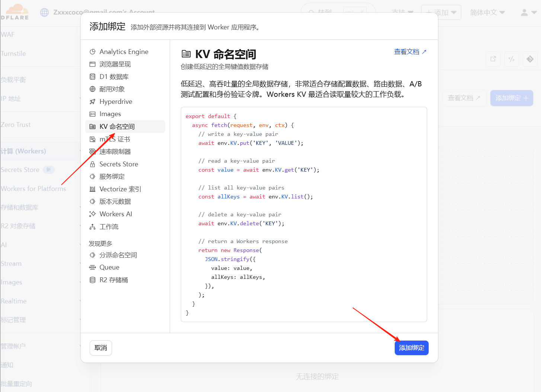Click background 查看文档 button behind dialog

point(464,98)
